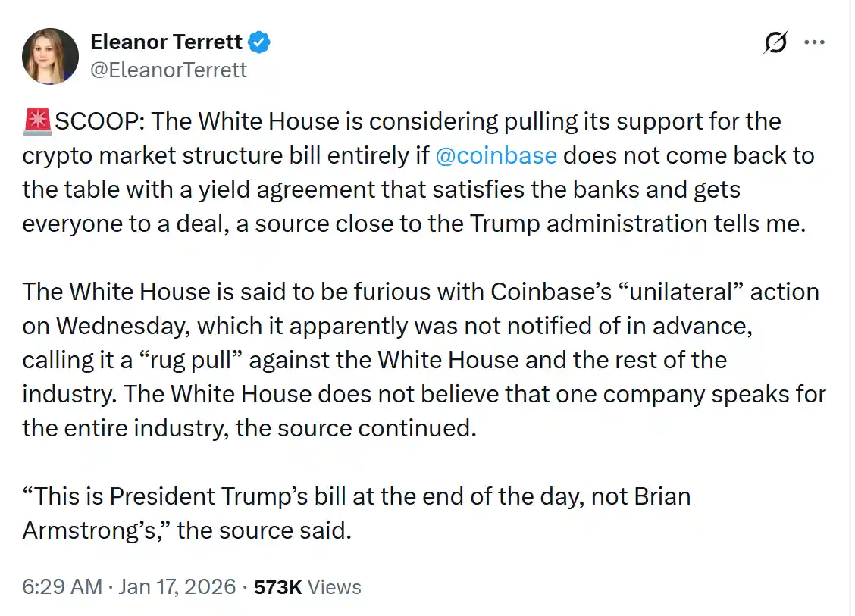Click Eleanor Terrett's display name
855x616 pixels.
pyautogui.click(x=165, y=42)
